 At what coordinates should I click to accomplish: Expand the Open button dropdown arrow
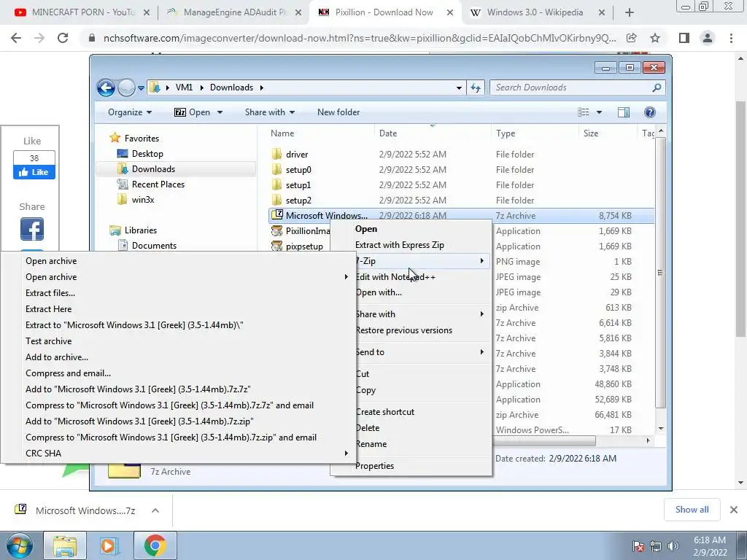[220, 112]
